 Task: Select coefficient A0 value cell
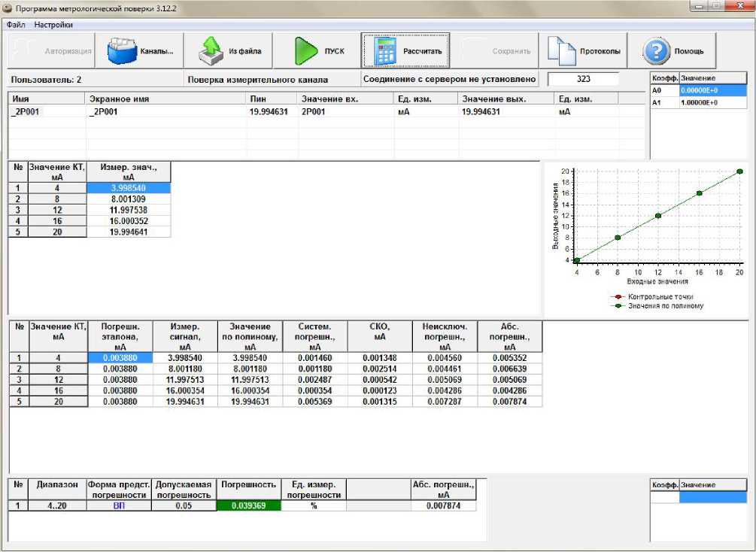[x=712, y=90]
